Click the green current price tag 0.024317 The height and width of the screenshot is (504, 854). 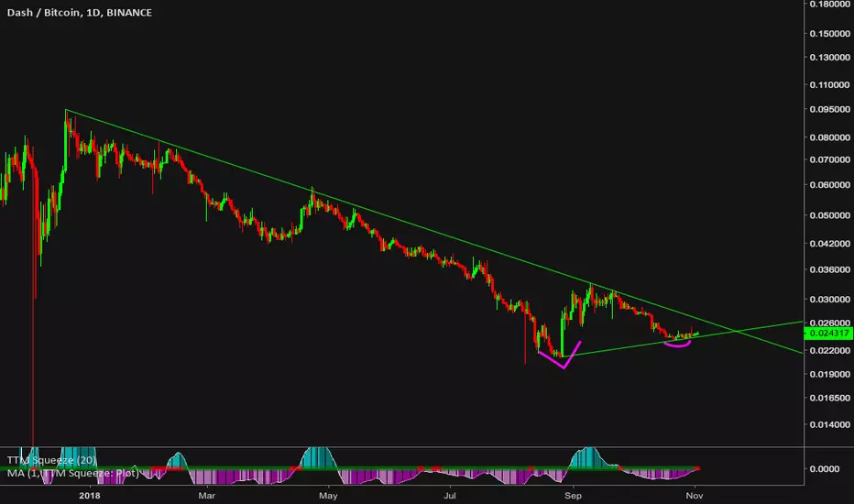(828, 333)
